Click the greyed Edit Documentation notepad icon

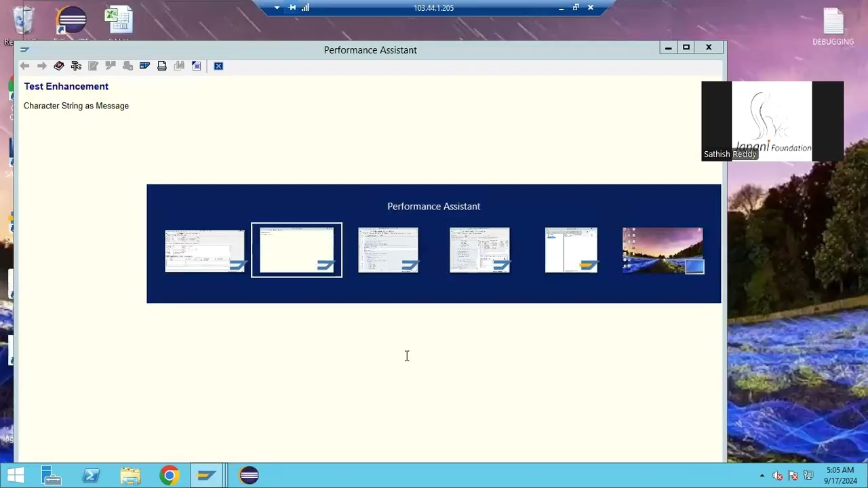(93, 66)
